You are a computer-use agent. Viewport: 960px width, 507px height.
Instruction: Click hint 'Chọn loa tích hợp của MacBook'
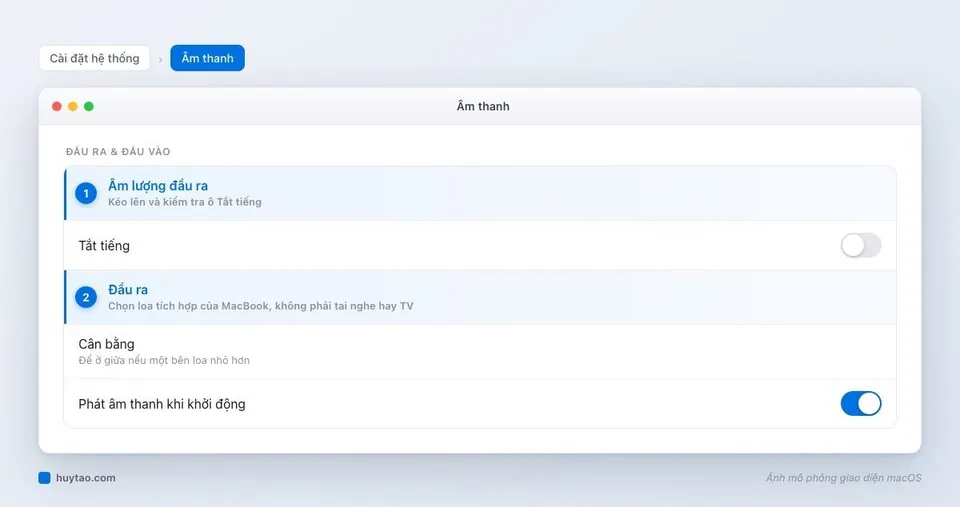pyautogui.click(x=189, y=306)
